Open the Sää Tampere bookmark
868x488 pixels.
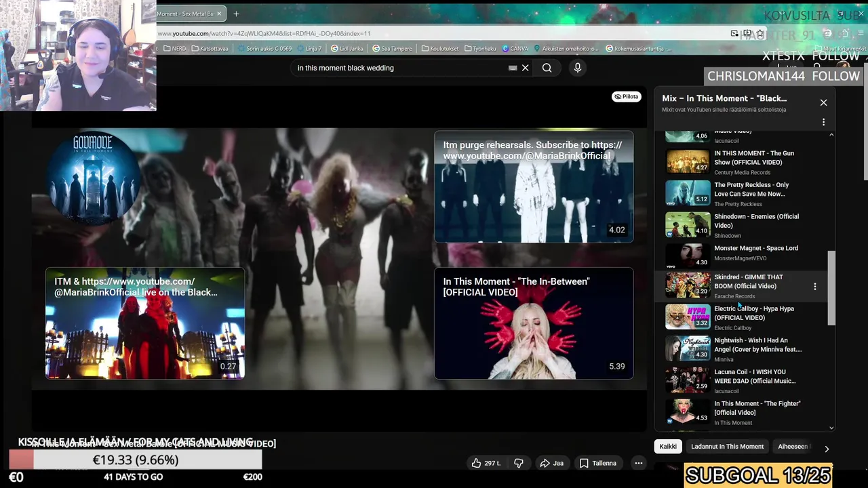click(393, 49)
